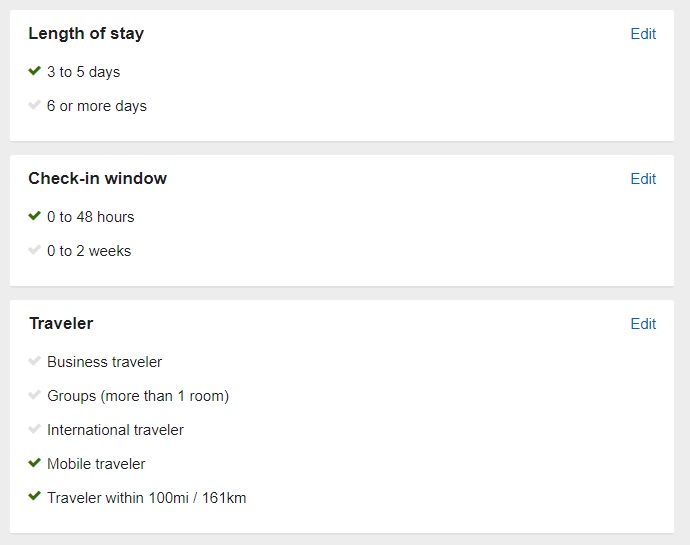Image resolution: width=690 pixels, height=545 pixels.
Task: Click the Mobile traveler option text
Action: coord(96,464)
